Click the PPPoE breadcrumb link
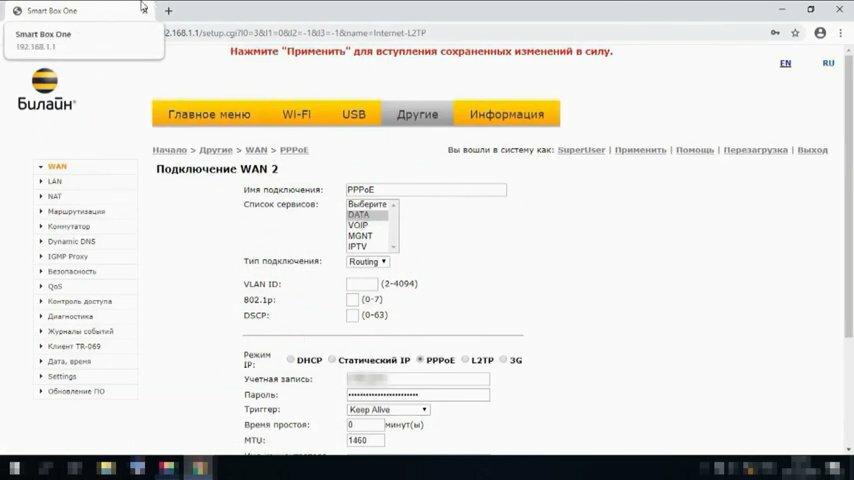This screenshot has height=480, width=854. tap(294, 150)
